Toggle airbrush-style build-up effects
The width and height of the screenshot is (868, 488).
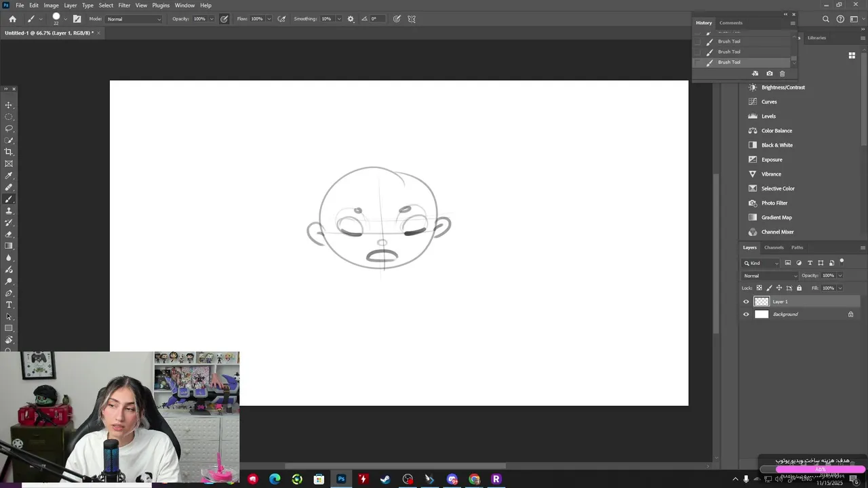[x=281, y=19]
